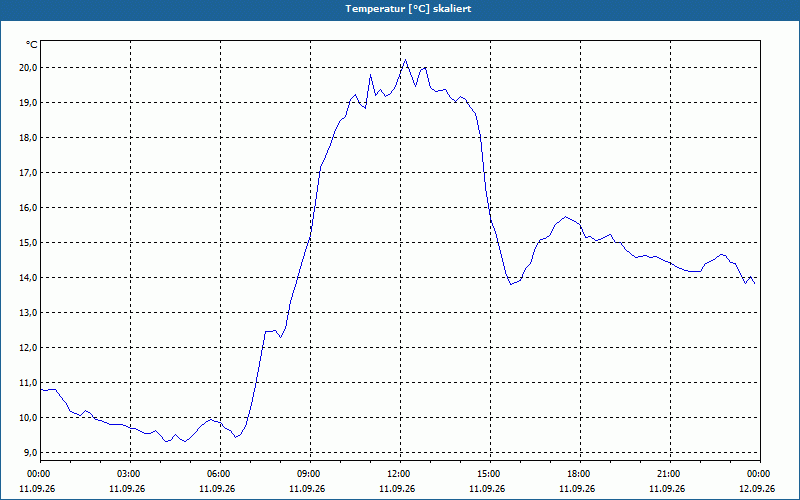Select the "14,0" y-axis value
Screen dimensions: 800x500
[x=28, y=278]
